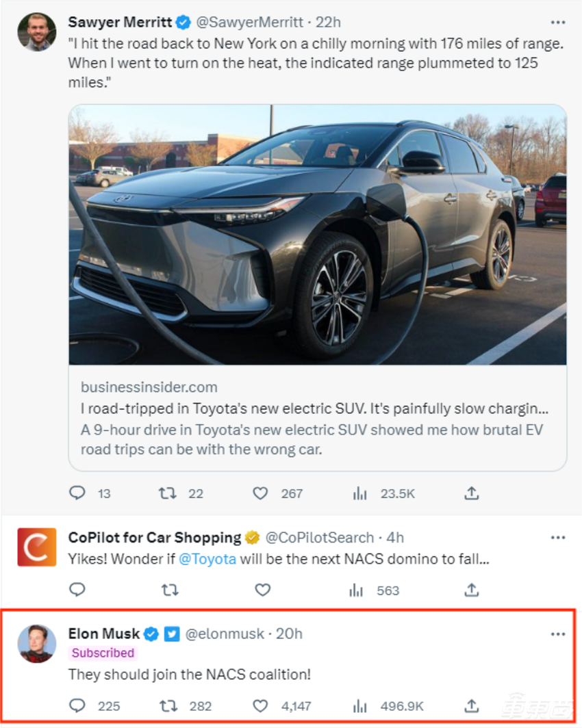Open more options on CoPilot tweet
The image size is (582, 728).
pos(558,537)
